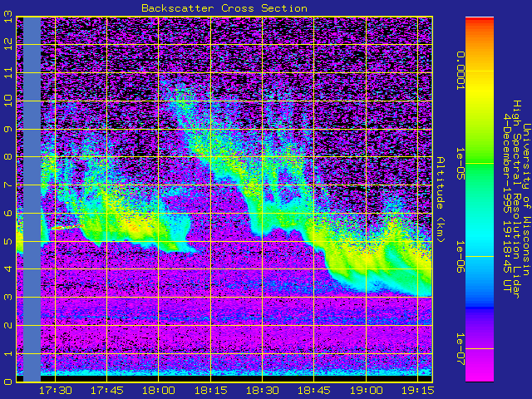Click the 17:30 time axis label
The image size is (532, 399).
[x=56, y=391]
